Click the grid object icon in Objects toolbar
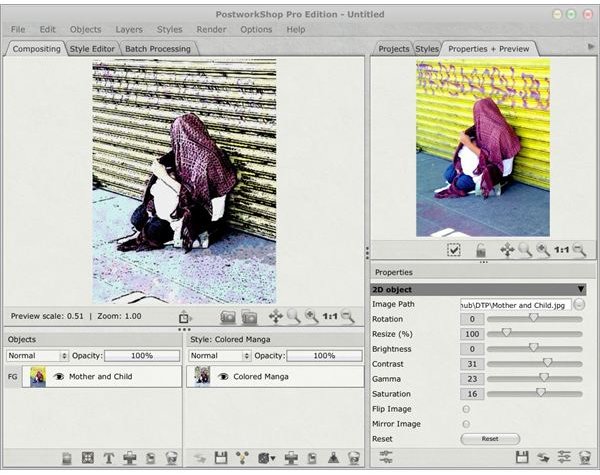The width and height of the screenshot is (600, 475). click(88, 458)
